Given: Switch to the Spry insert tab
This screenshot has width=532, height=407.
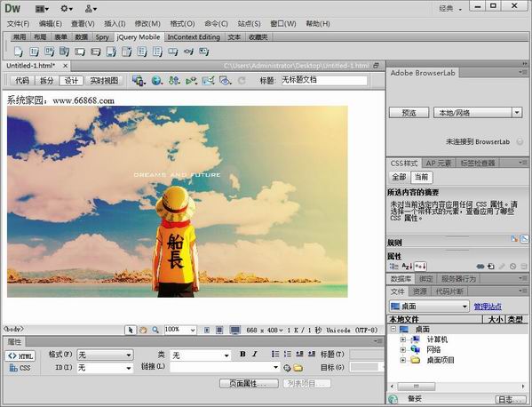Looking at the screenshot, I should (102, 37).
